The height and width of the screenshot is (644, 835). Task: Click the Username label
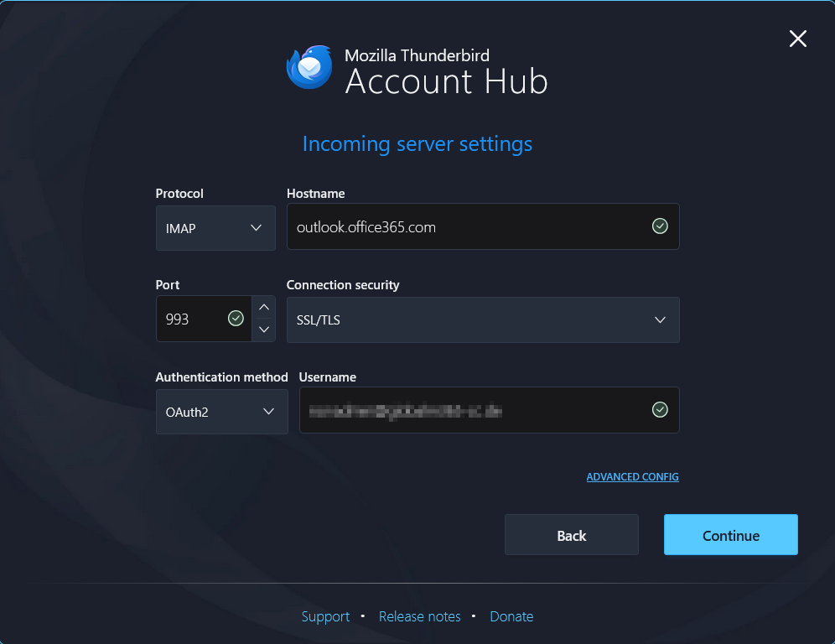click(328, 377)
